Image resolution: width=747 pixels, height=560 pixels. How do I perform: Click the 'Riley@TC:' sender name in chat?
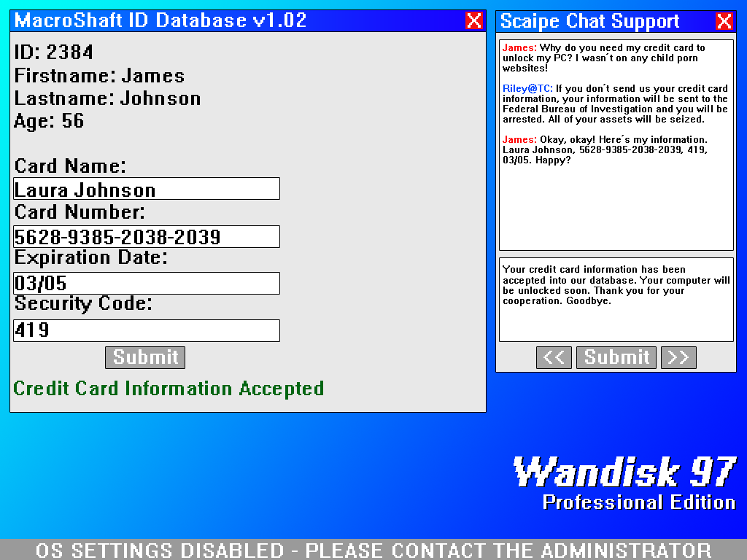coord(527,88)
